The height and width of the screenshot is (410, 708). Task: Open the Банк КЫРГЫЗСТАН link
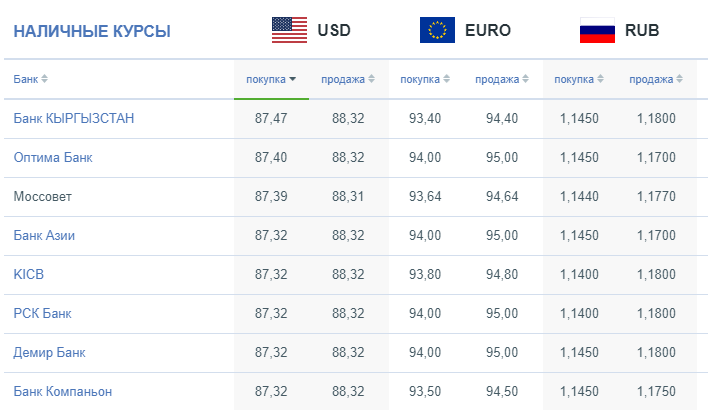point(74,118)
